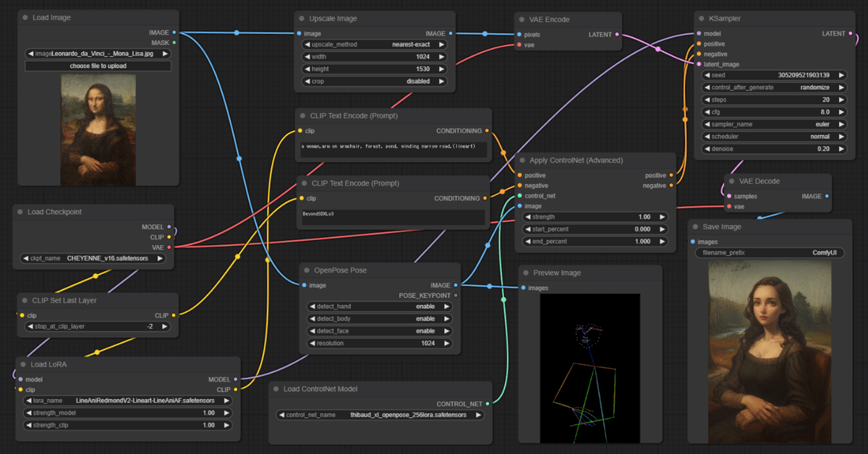
Task: Click the denoise 0.20 slider in KSampler
Action: (x=774, y=149)
